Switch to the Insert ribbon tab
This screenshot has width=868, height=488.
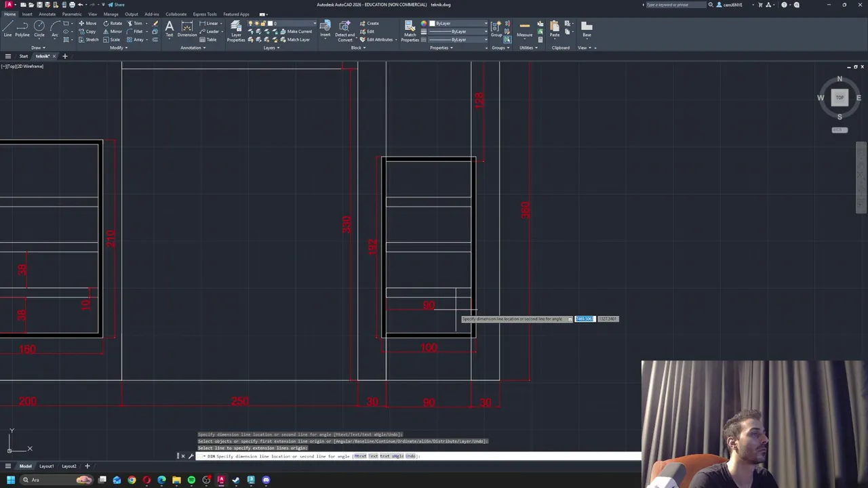(27, 14)
